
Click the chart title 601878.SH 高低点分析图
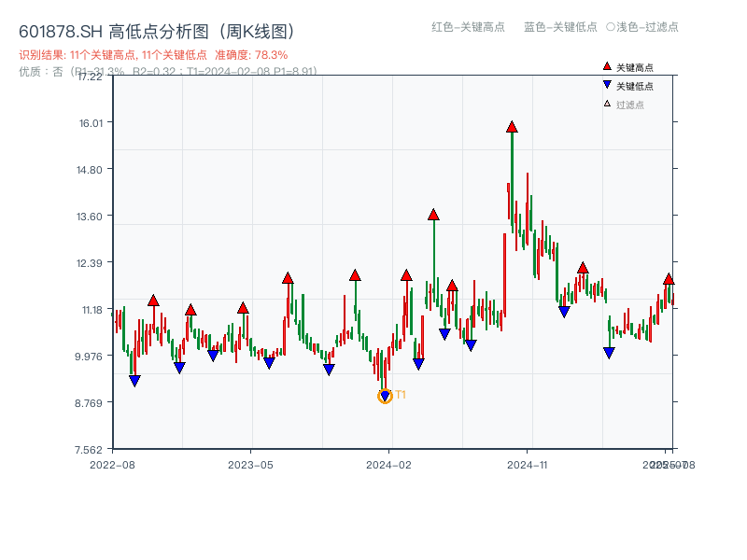pyautogui.click(x=157, y=32)
